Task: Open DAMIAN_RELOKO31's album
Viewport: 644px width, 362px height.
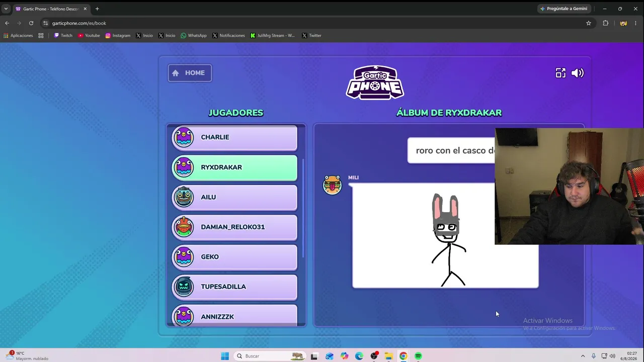Action: 234,227
